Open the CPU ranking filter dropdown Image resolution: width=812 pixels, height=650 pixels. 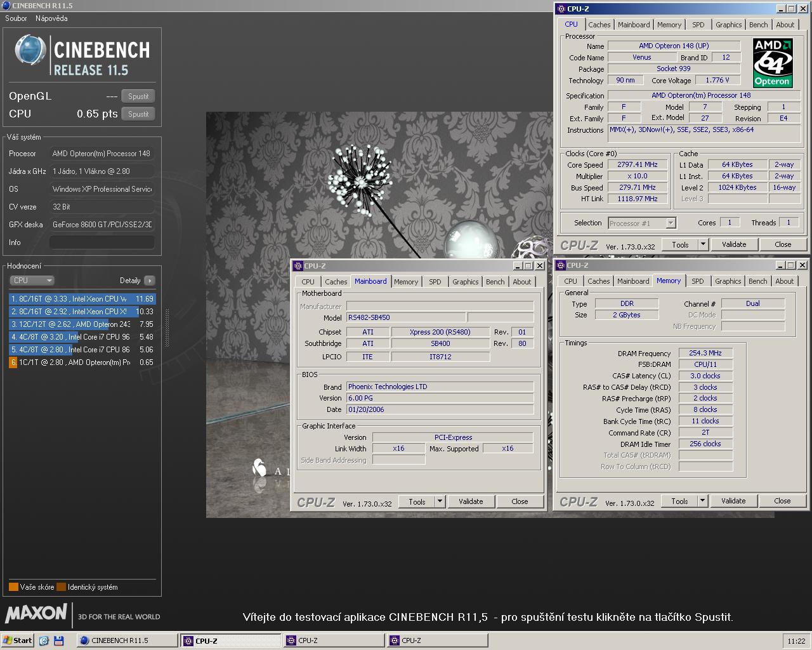[x=32, y=281]
